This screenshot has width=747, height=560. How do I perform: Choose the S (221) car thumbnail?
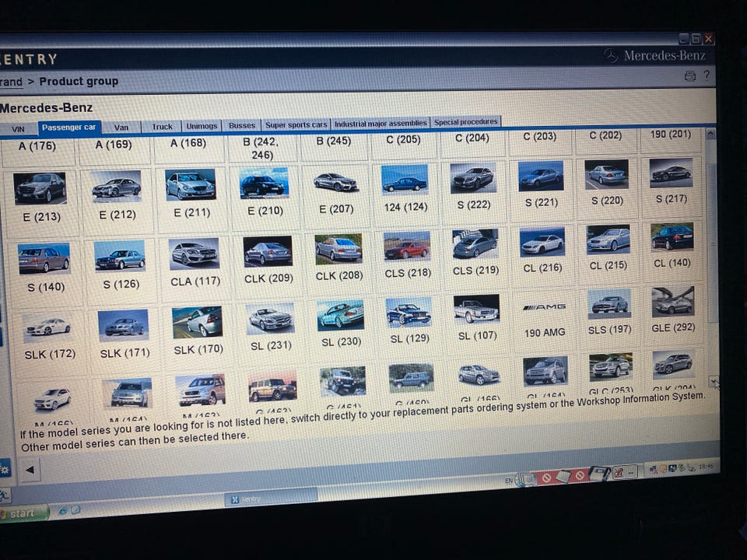(x=541, y=176)
